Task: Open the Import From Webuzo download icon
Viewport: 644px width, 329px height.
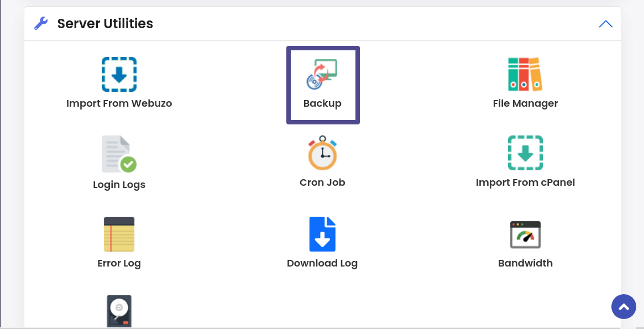Action: [119, 74]
